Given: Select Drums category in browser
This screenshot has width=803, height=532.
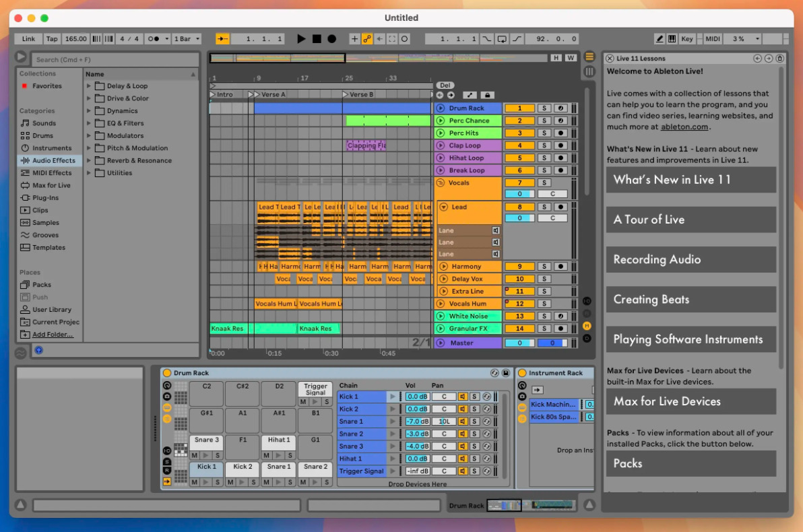Looking at the screenshot, I should point(43,136).
